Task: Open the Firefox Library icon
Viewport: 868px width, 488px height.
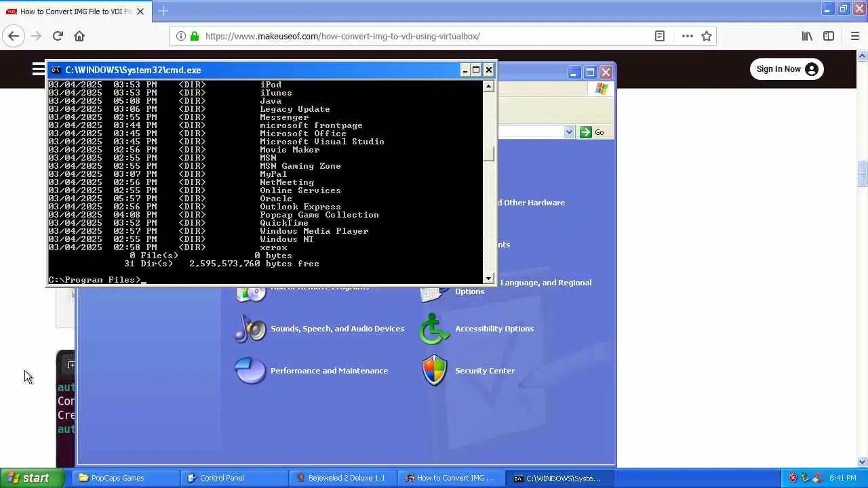Action: 807,36
